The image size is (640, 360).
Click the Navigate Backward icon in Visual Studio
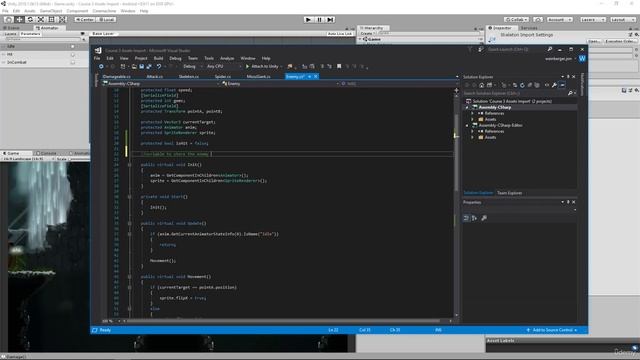tap(101, 67)
